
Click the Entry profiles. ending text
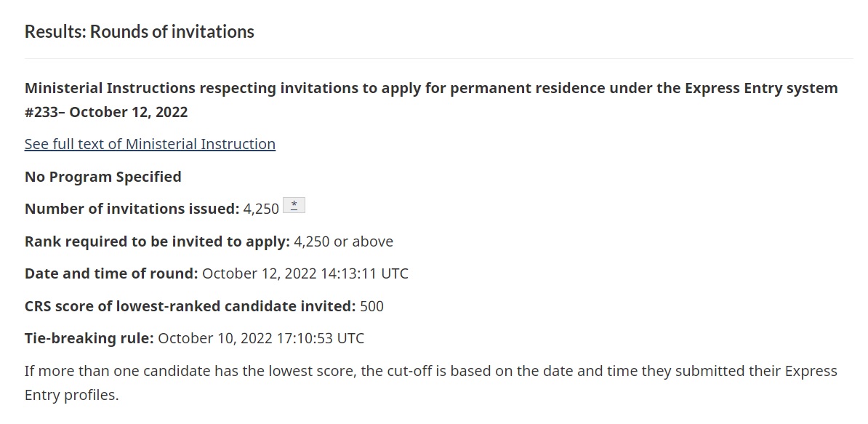(x=72, y=395)
